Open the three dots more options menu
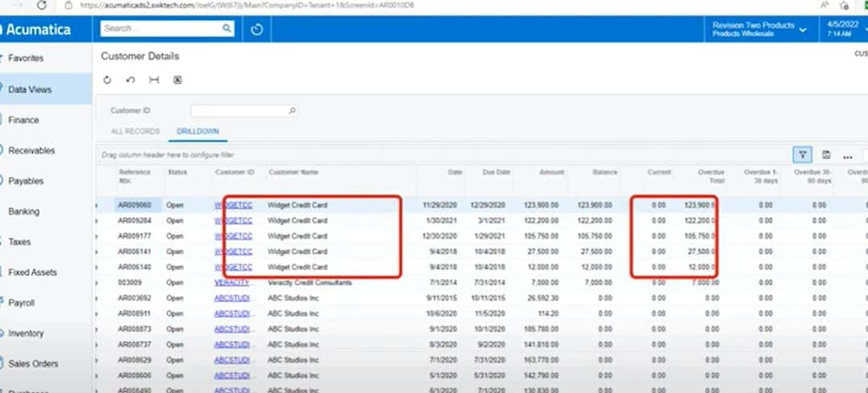 tap(848, 157)
